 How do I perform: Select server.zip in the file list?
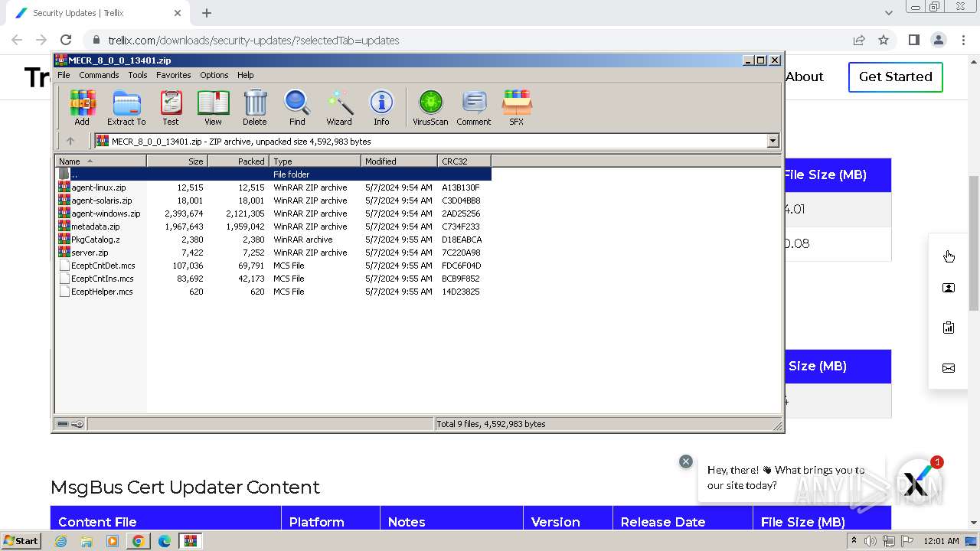273,253
